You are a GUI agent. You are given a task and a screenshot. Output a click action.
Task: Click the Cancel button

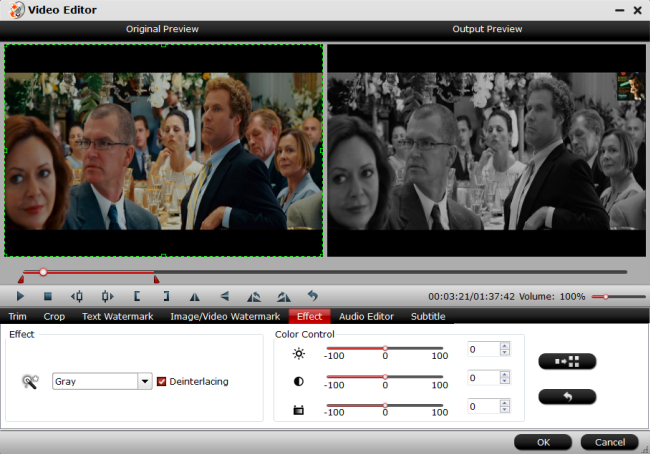(609, 442)
